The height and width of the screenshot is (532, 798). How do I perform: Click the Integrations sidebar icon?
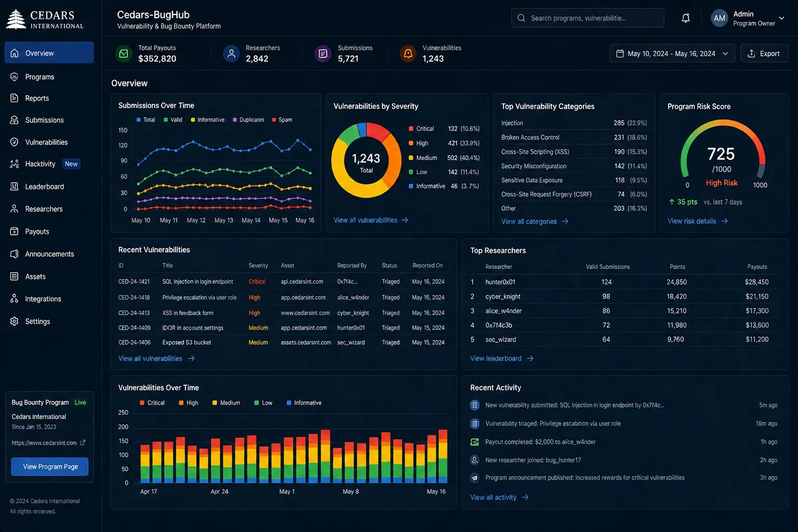tap(15, 299)
